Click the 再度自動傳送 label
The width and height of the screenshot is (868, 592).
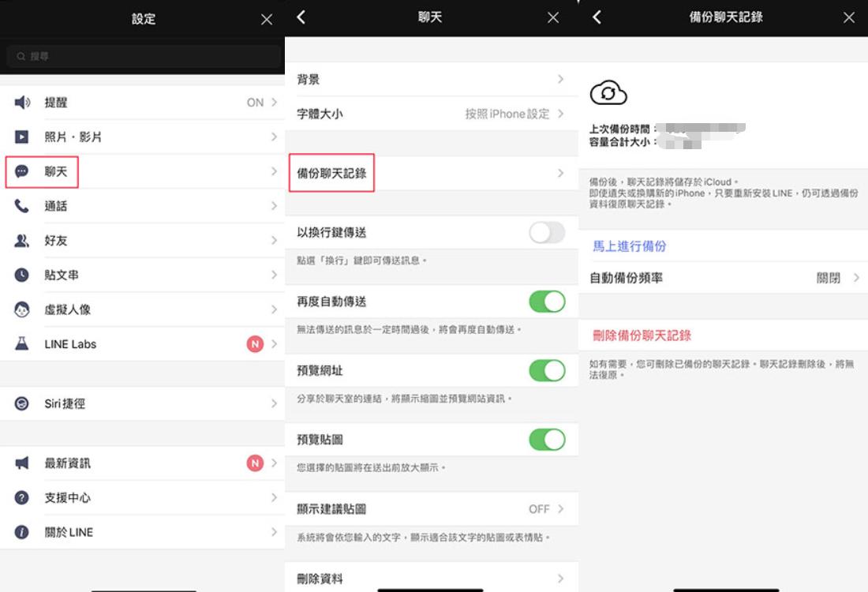331,302
